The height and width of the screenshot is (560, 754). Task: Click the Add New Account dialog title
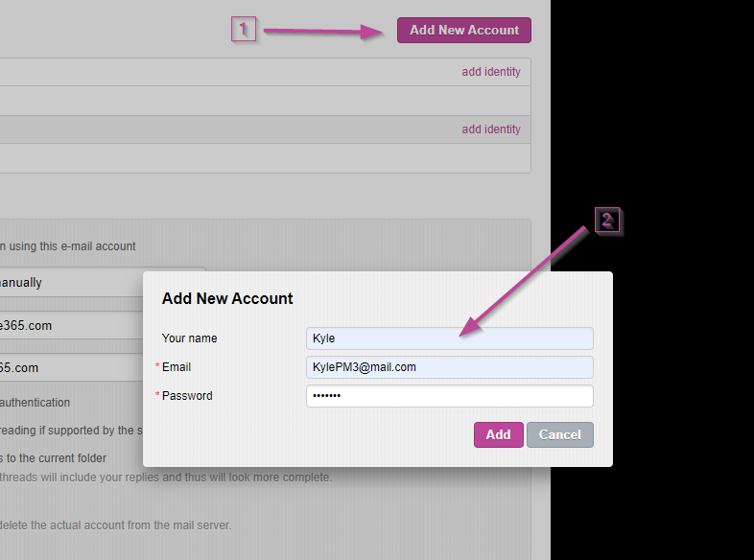(227, 298)
